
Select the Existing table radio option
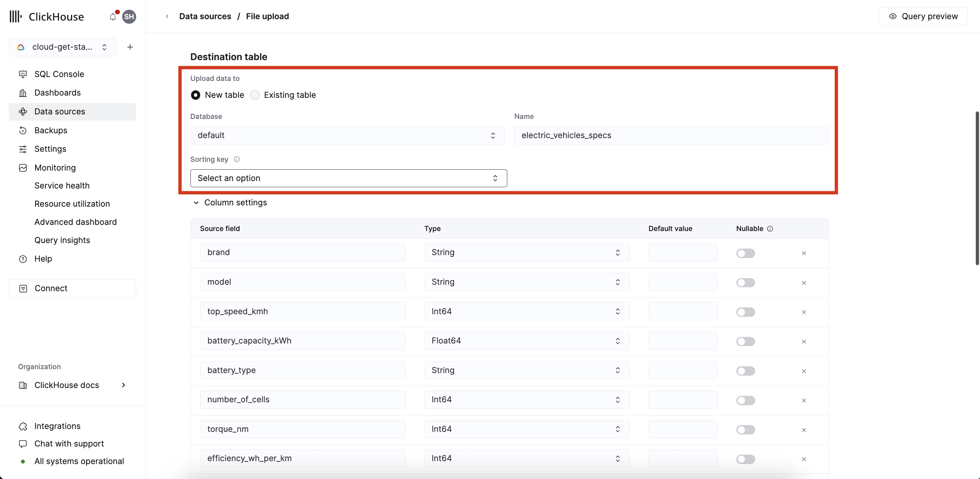(x=255, y=95)
